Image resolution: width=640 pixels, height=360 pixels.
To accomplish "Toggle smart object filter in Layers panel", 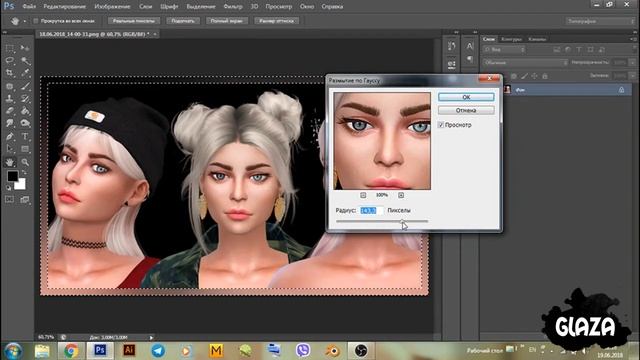I will tap(601, 50).
